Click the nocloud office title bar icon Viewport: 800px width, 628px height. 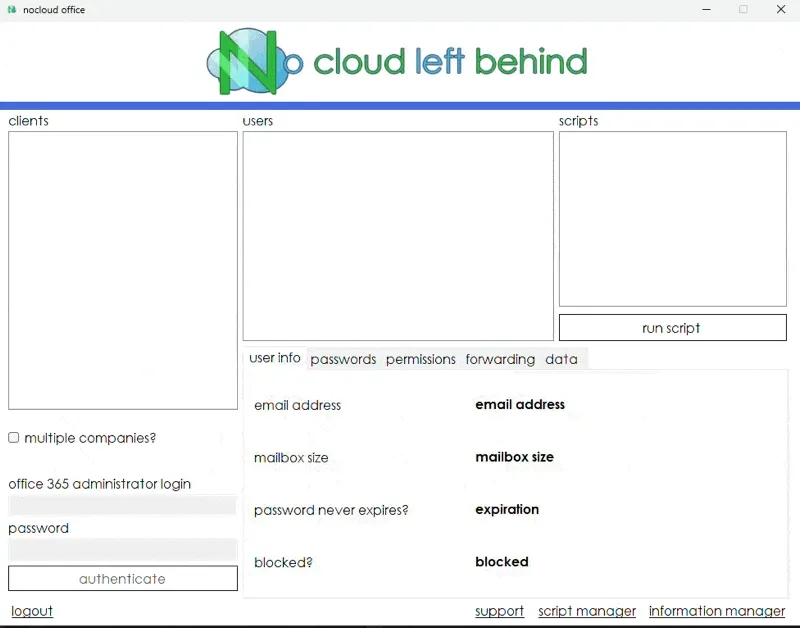point(12,10)
